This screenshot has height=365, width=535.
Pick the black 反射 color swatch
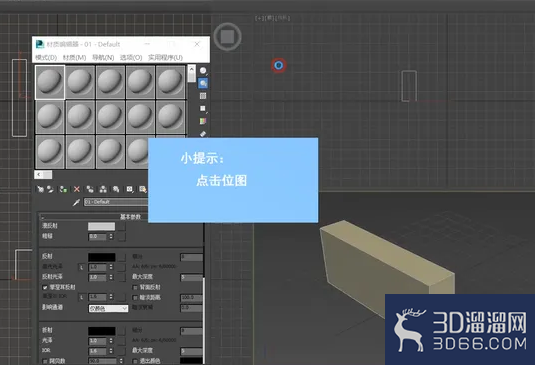(x=101, y=257)
